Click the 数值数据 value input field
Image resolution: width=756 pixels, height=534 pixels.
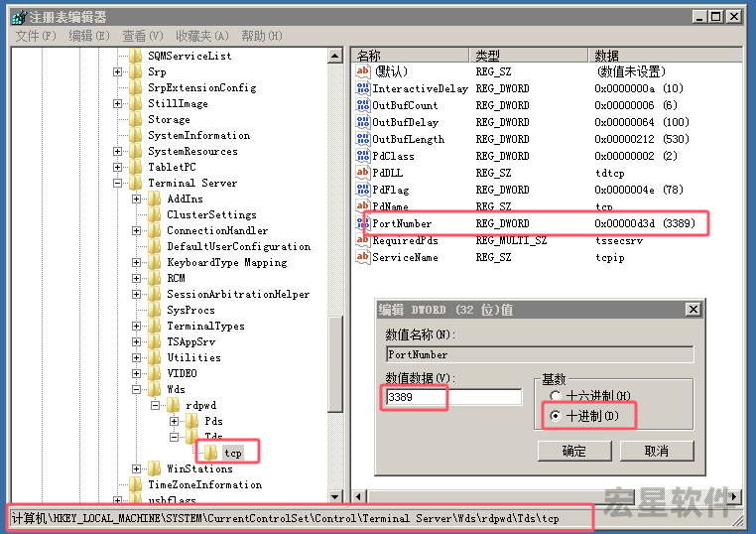click(x=453, y=397)
